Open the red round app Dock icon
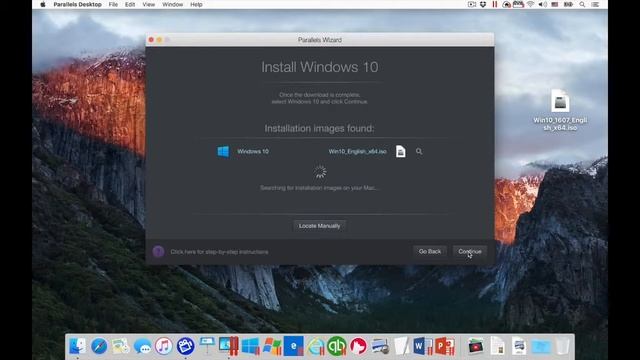Image resolution: width=640 pixels, height=360 pixels. pos(359,346)
